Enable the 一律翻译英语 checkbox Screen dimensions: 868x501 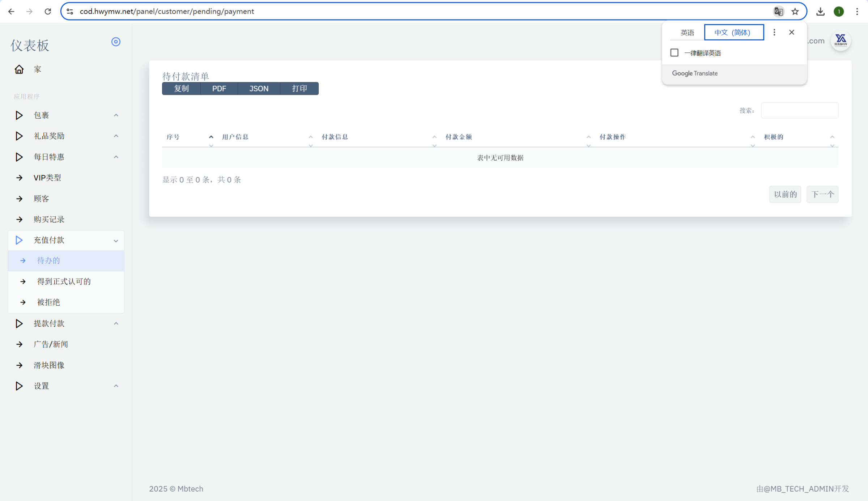tap(674, 53)
